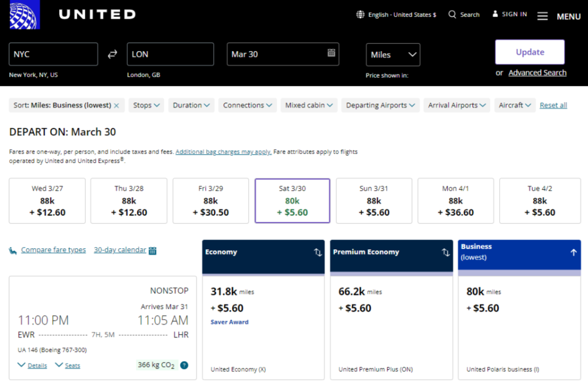Click the globe language icon

[x=360, y=15]
